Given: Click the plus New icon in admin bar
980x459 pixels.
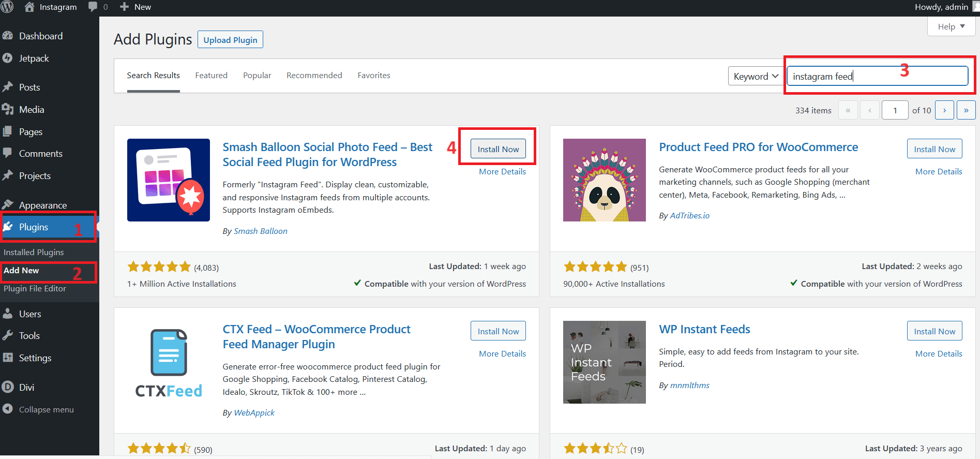Looking at the screenshot, I should coord(124,7).
